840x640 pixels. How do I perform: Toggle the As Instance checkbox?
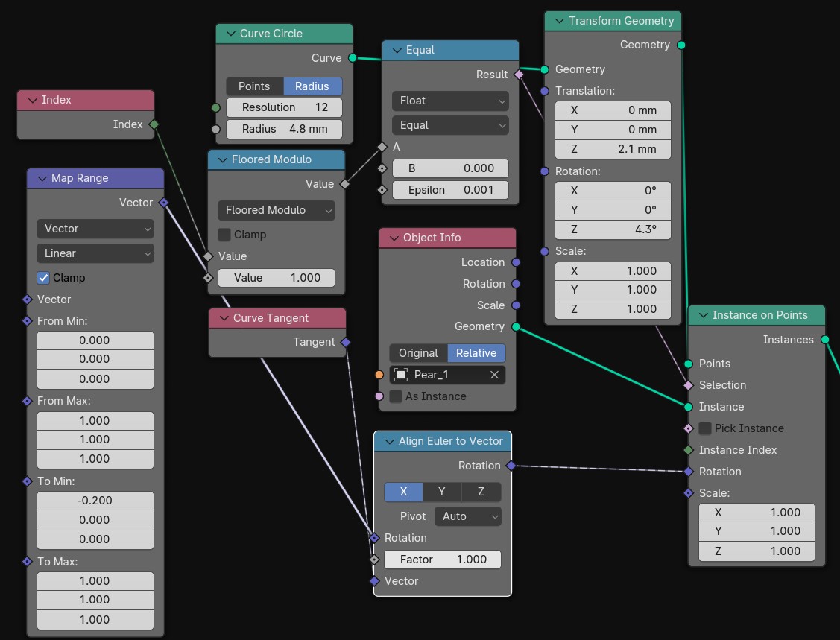click(x=397, y=396)
